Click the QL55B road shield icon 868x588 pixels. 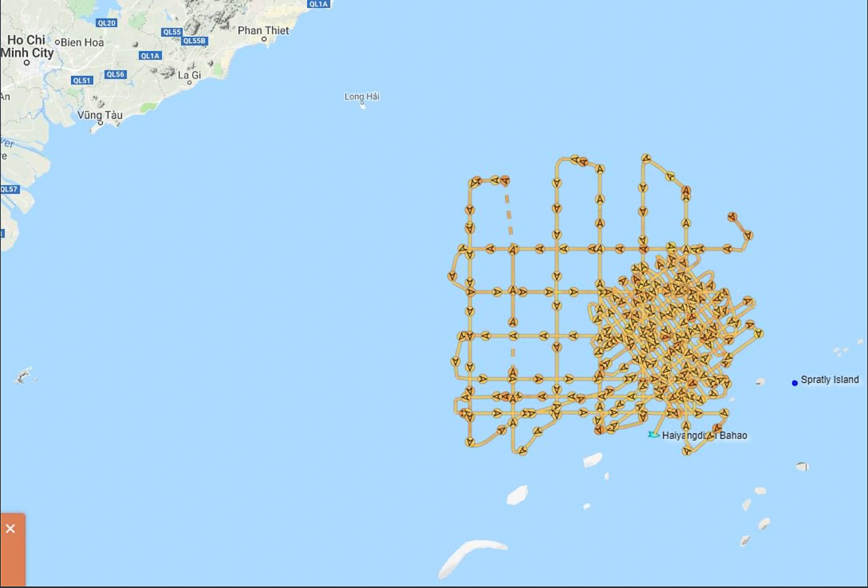coord(194,41)
